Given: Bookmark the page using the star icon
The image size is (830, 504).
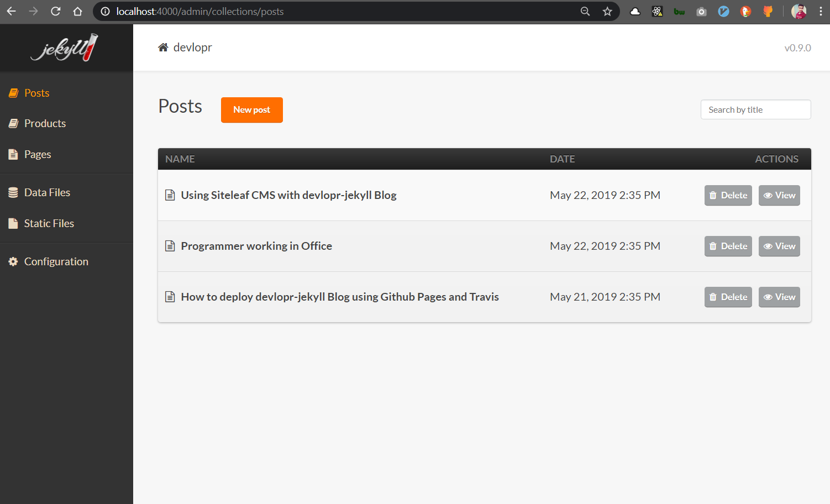Looking at the screenshot, I should click(607, 11).
